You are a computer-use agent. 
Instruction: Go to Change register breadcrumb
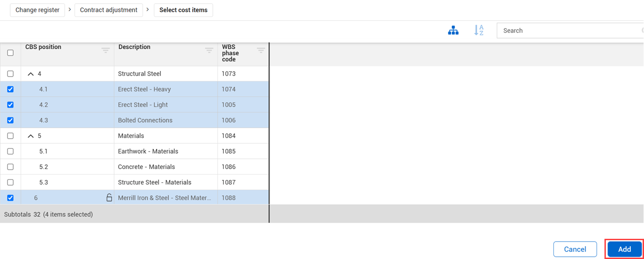[37, 10]
